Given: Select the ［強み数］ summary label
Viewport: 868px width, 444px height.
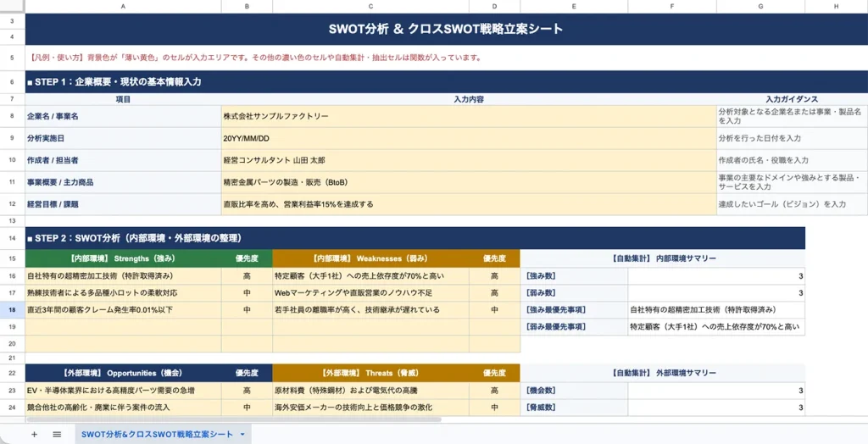Looking at the screenshot, I should click(x=574, y=276).
